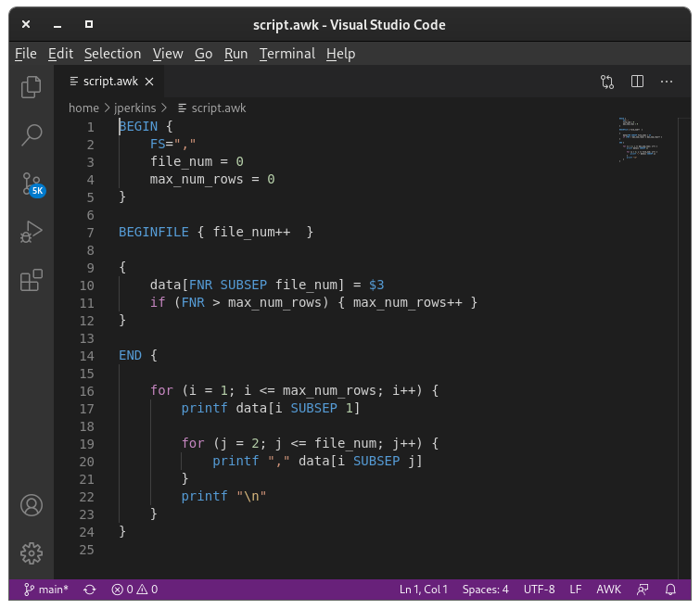
Task: Change language mode AWK
Action: (608, 590)
